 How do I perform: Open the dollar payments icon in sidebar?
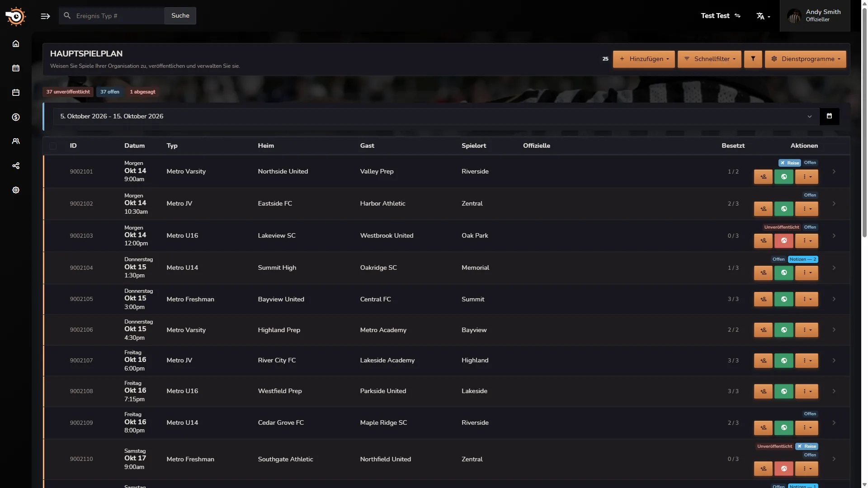tap(16, 117)
